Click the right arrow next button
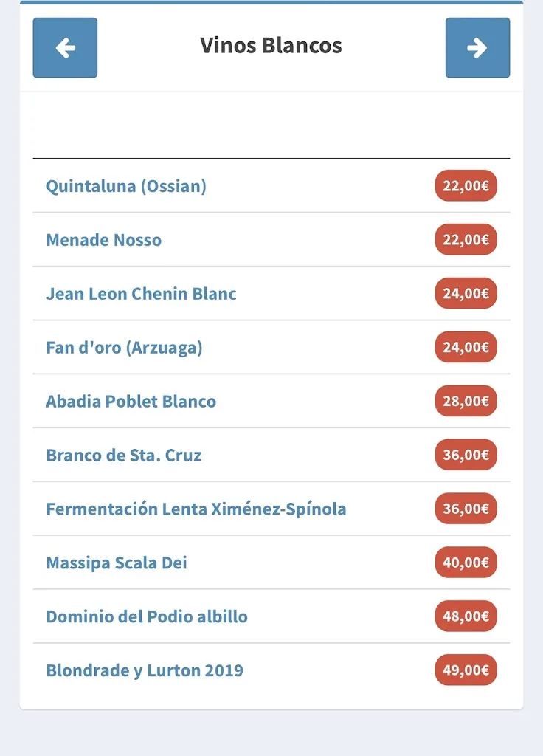The height and width of the screenshot is (756, 543). 477,48
